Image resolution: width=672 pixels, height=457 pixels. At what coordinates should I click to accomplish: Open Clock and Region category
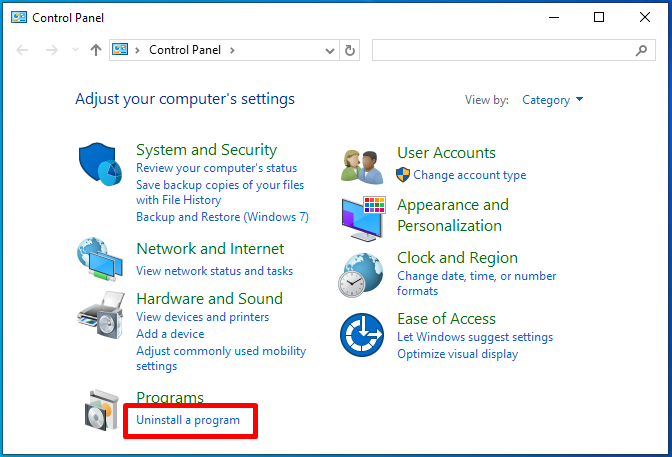coord(457,258)
